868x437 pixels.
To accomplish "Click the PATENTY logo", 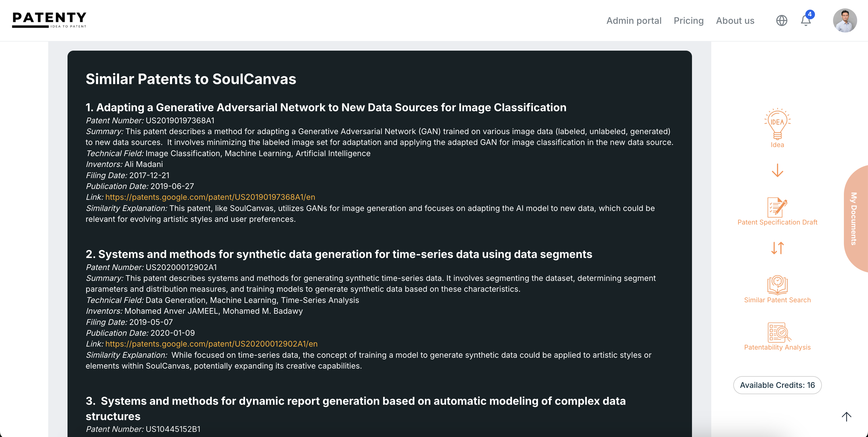I will [49, 20].
